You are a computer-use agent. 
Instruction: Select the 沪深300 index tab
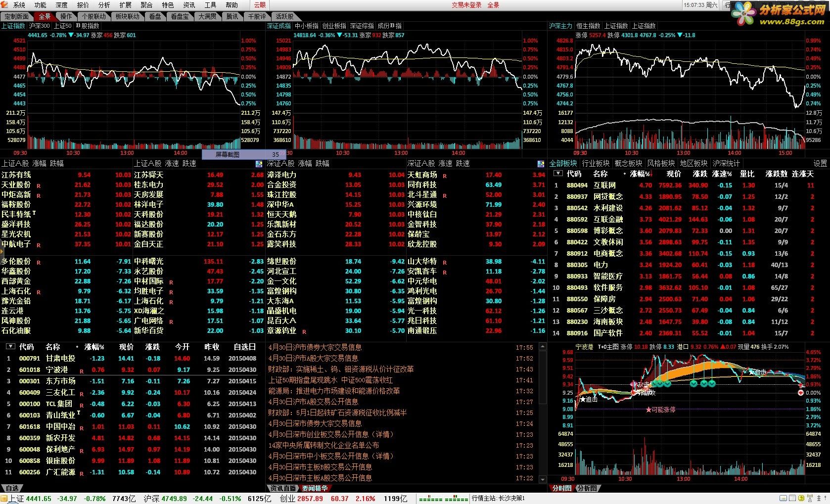tap(40, 26)
